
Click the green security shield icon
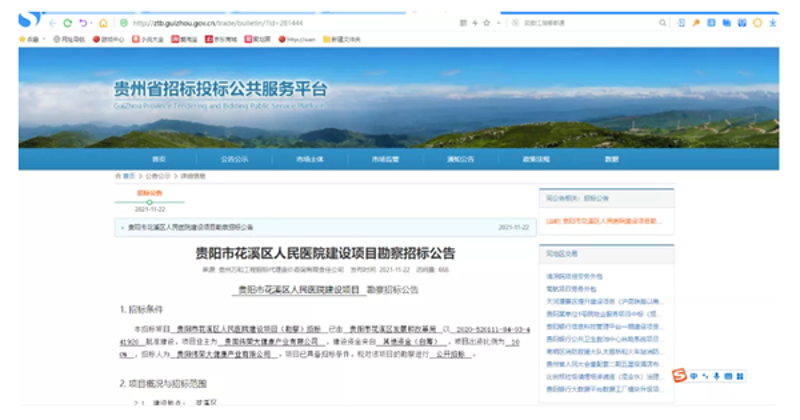pyautogui.click(x=123, y=23)
